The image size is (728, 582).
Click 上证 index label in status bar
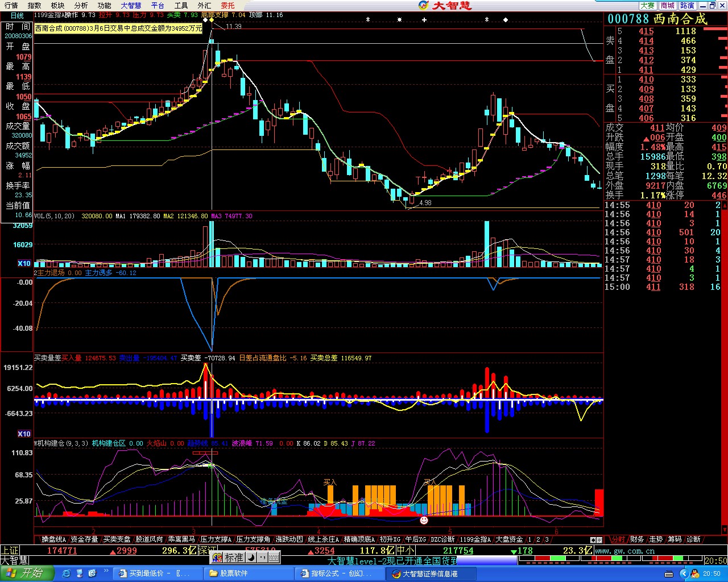(x=10, y=550)
